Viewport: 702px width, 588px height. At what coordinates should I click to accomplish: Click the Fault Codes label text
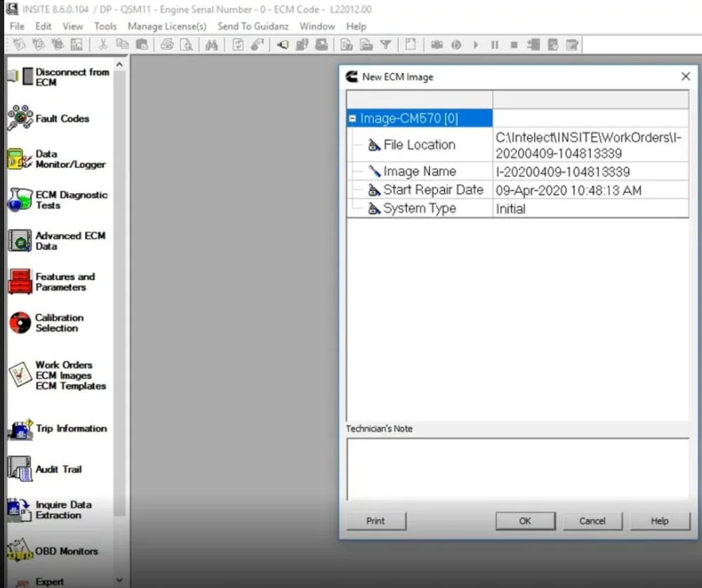62,119
